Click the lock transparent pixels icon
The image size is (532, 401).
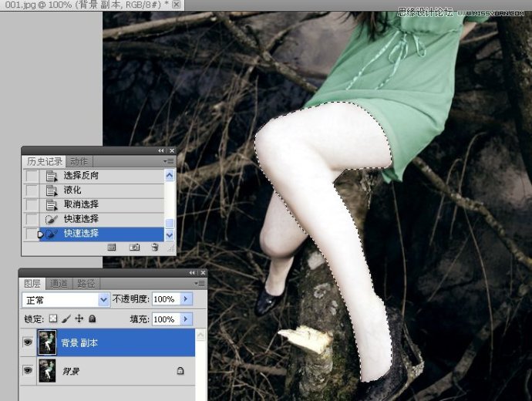click(53, 318)
